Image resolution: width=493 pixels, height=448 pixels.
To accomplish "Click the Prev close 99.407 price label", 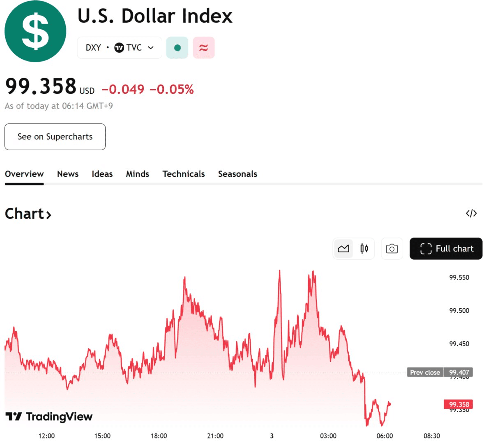I will [440, 372].
